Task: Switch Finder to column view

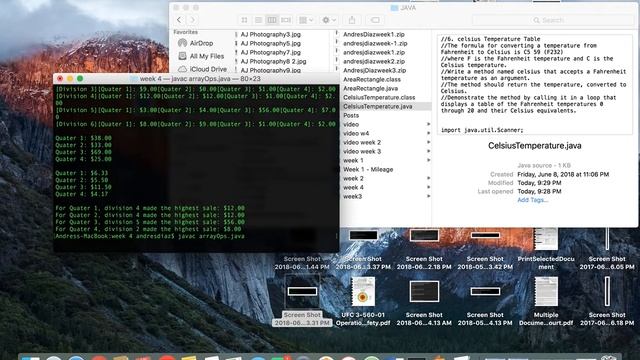Action: [x=272, y=20]
